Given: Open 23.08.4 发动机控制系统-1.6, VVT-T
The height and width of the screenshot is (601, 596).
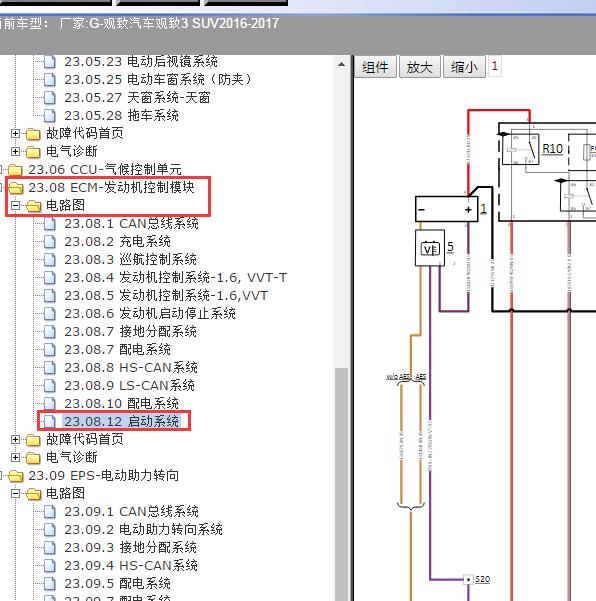Looking at the screenshot, I should coord(176,278).
